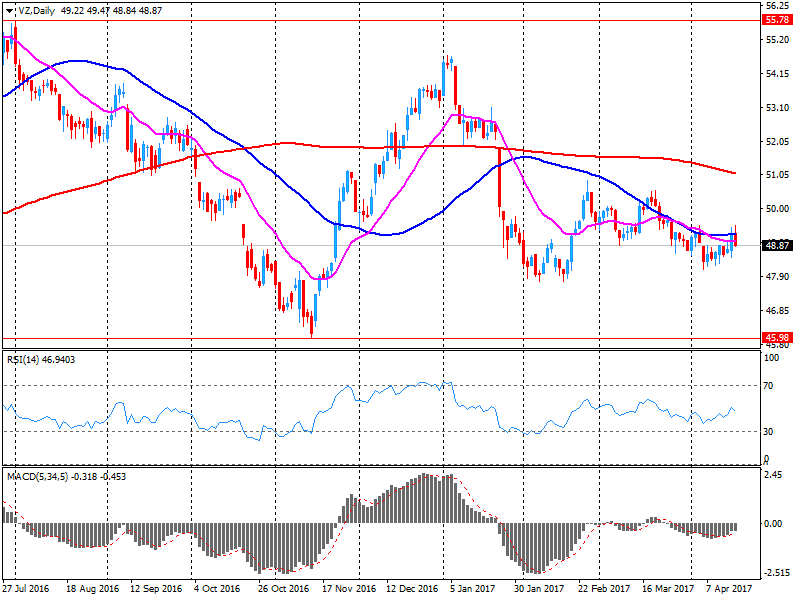Click the 22 Feb 2017 date label
This screenshot has width=800, height=600.
(x=604, y=588)
